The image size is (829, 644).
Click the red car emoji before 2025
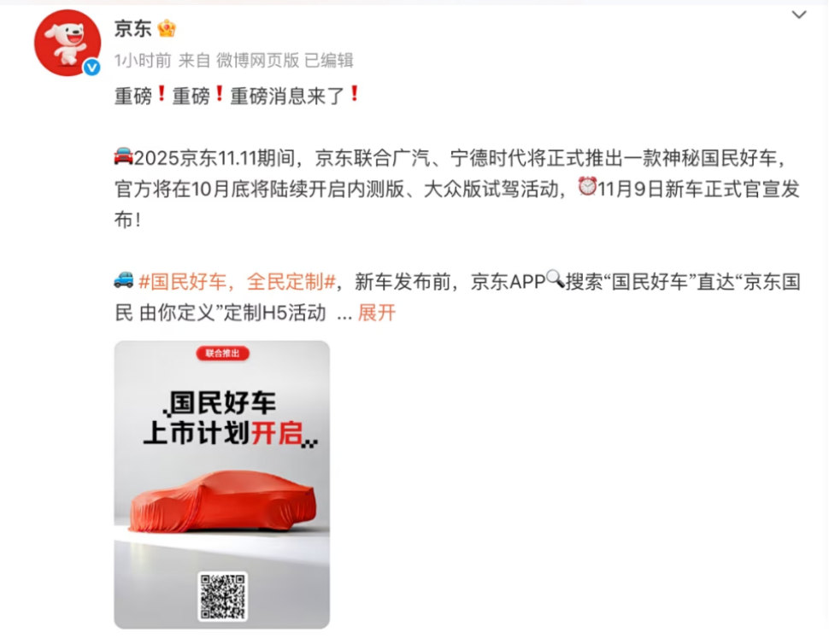click(x=124, y=157)
